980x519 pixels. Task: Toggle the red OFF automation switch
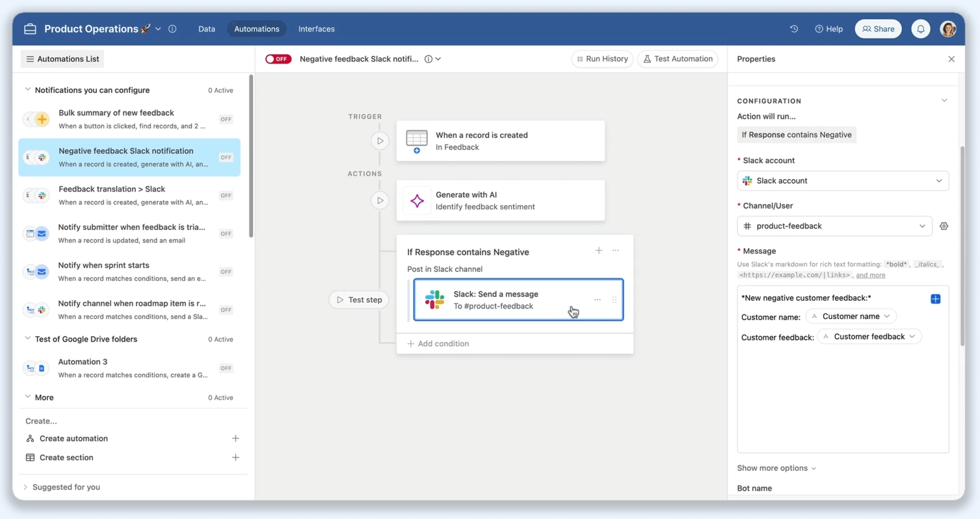pyautogui.click(x=278, y=59)
